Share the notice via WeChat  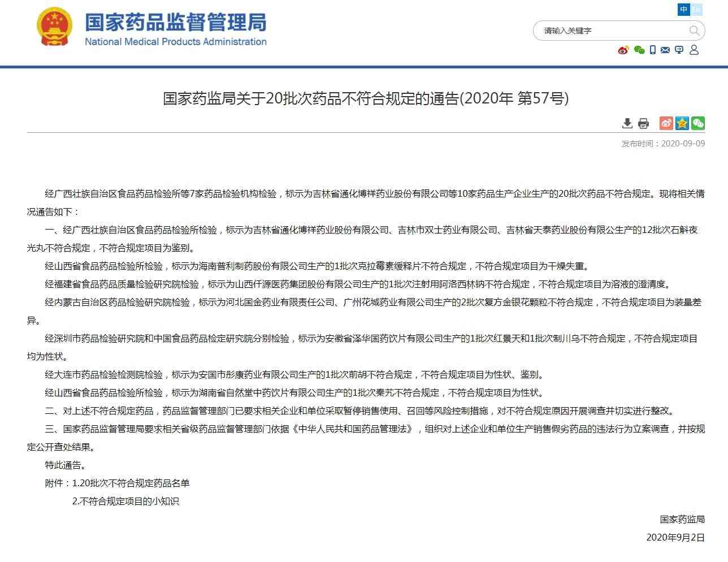click(x=697, y=123)
